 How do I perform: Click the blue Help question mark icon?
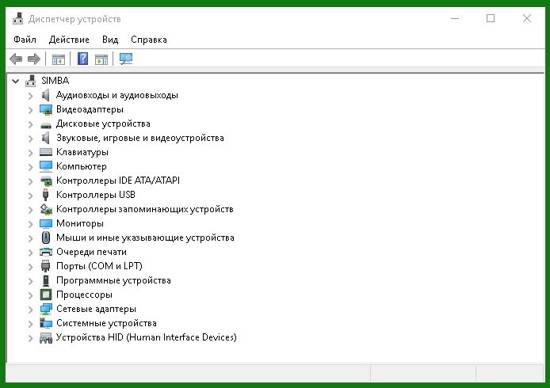[x=83, y=59]
